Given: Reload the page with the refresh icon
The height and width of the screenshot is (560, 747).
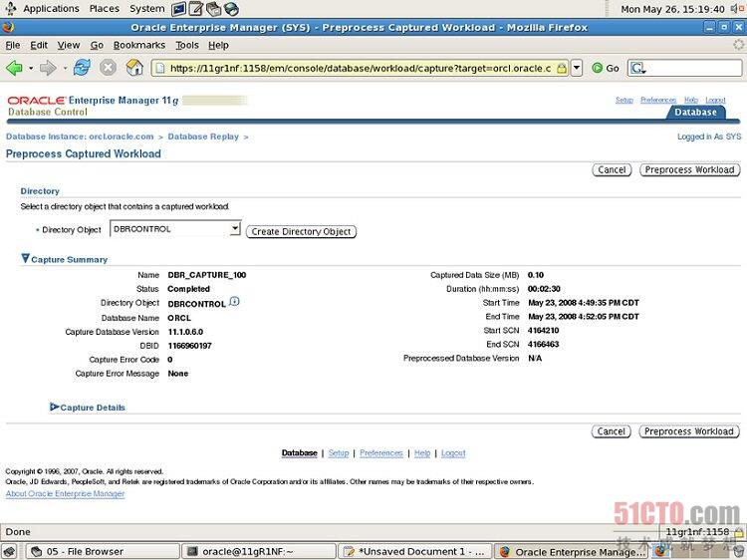Looking at the screenshot, I should pyautogui.click(x=82, y=68).
